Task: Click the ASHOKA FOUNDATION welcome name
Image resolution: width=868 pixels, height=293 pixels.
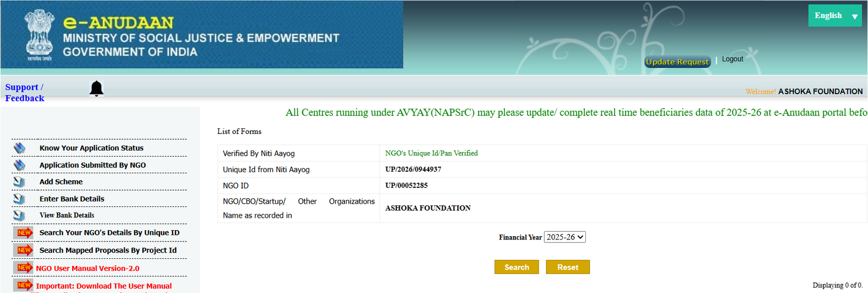Action: click(820, 92)
